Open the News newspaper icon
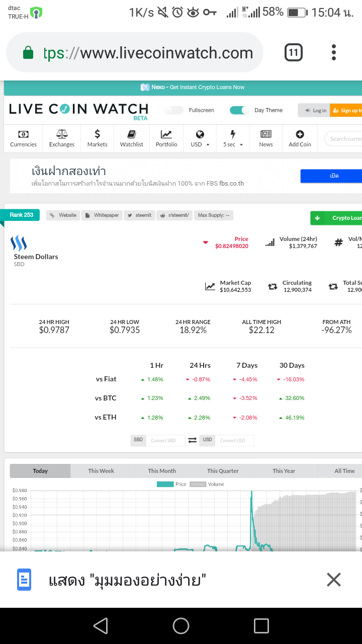Viewport: 362px width, 644px height. (x=266, y=134)
